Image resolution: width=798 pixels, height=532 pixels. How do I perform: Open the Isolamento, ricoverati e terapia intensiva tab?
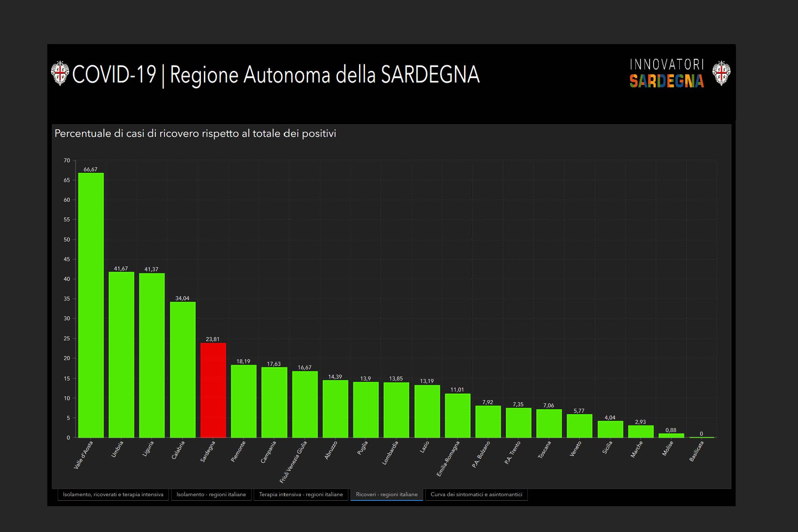(113, 494)
